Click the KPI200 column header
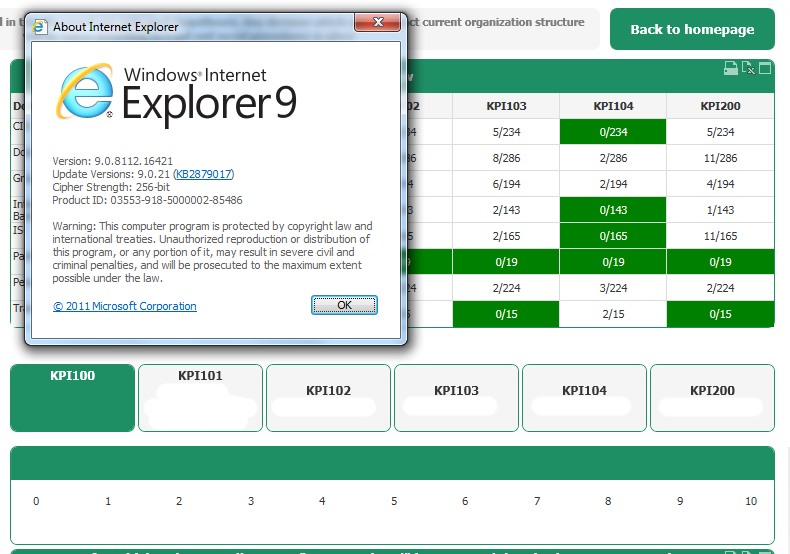Viewport: 790px width, 554px height. [x=720, y=106]
